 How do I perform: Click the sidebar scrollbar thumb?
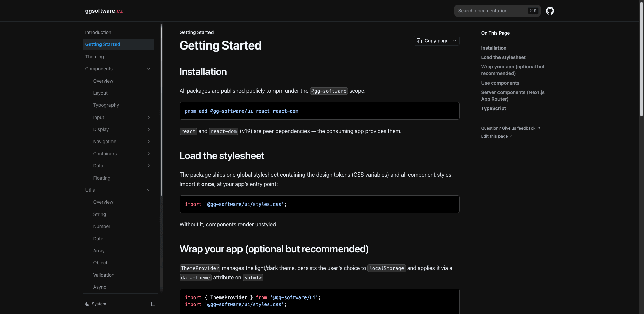(x=162, y=109)
